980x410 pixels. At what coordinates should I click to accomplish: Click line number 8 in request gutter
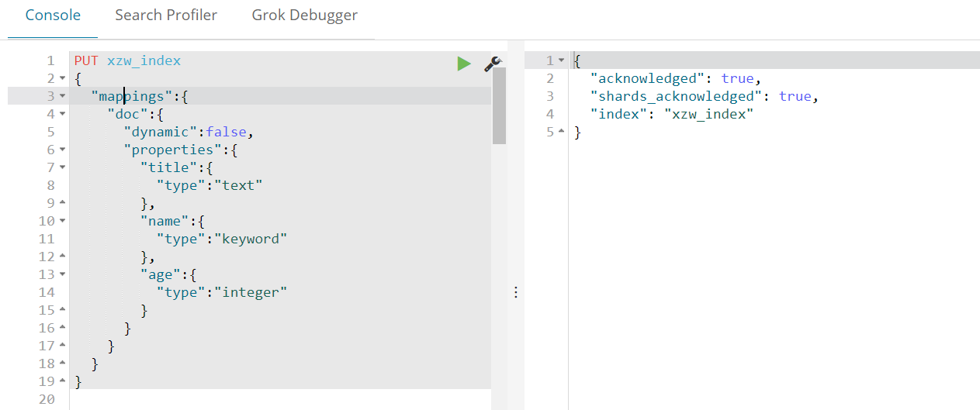tap(50, 185)
